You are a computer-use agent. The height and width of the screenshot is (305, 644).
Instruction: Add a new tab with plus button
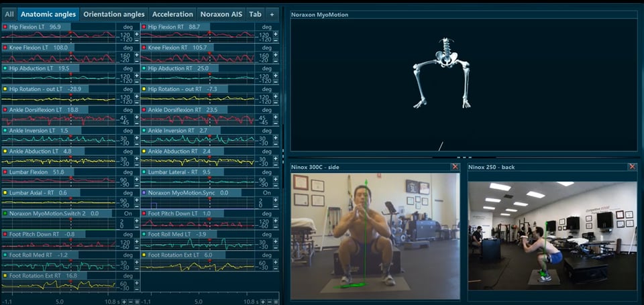pyautogui.click(x=272, y=14)
